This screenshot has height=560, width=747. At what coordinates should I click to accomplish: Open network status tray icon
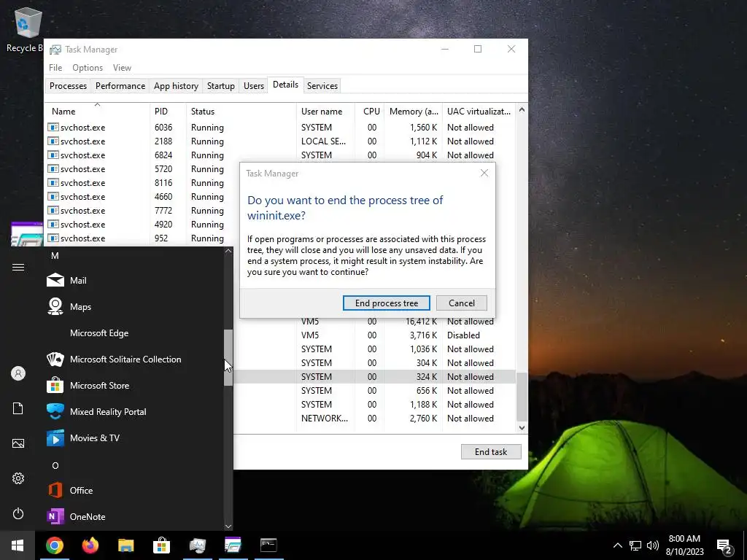[635, 545]
